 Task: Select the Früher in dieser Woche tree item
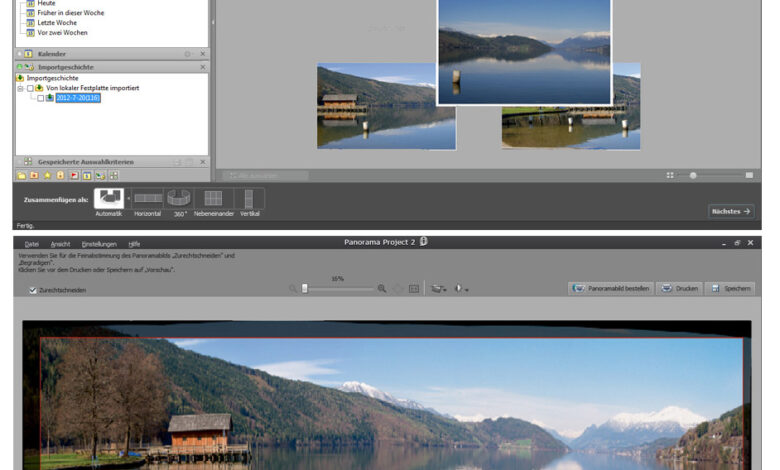point(71,13)
